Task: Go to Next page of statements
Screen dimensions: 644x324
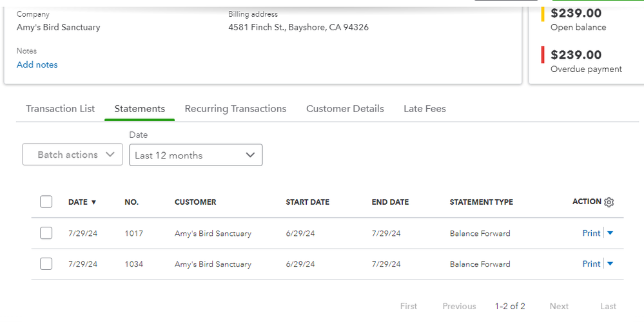Action: pos(559,307)
